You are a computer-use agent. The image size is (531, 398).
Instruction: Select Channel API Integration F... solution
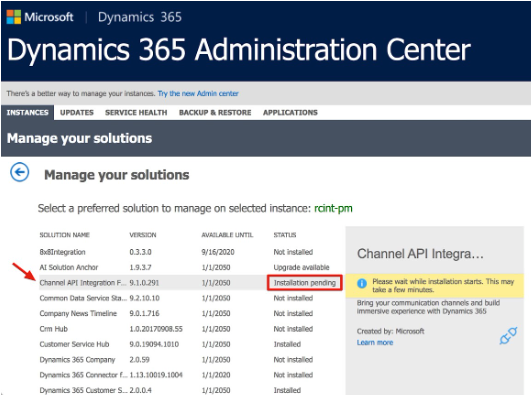[x=191, y=282]
